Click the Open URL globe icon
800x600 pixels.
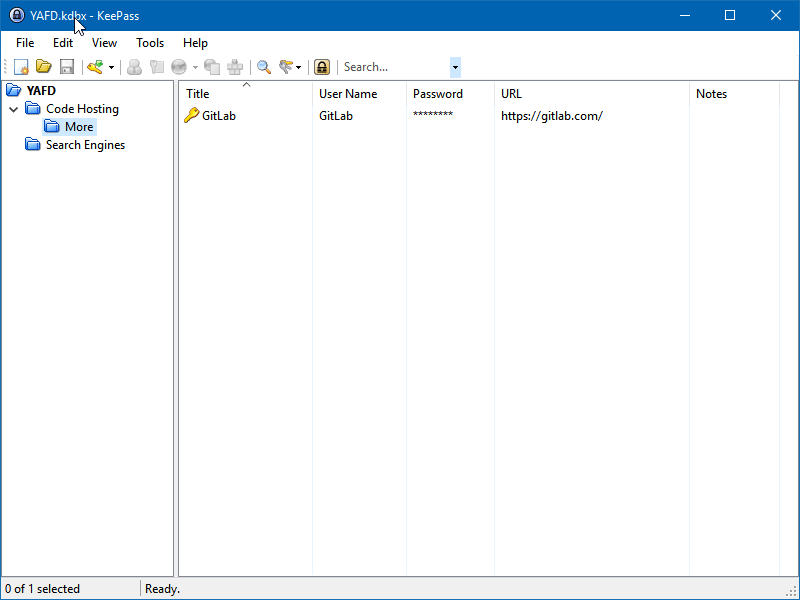point(179,67)
